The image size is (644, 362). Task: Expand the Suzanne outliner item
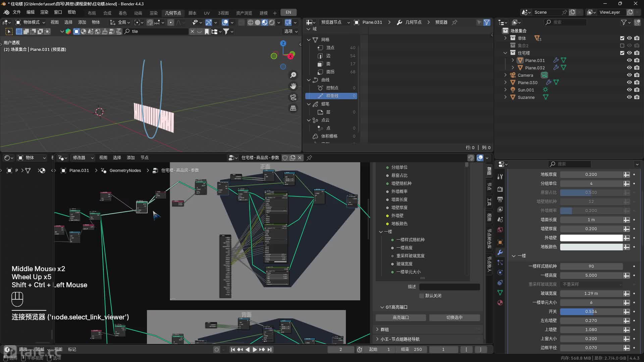(505, 97)
